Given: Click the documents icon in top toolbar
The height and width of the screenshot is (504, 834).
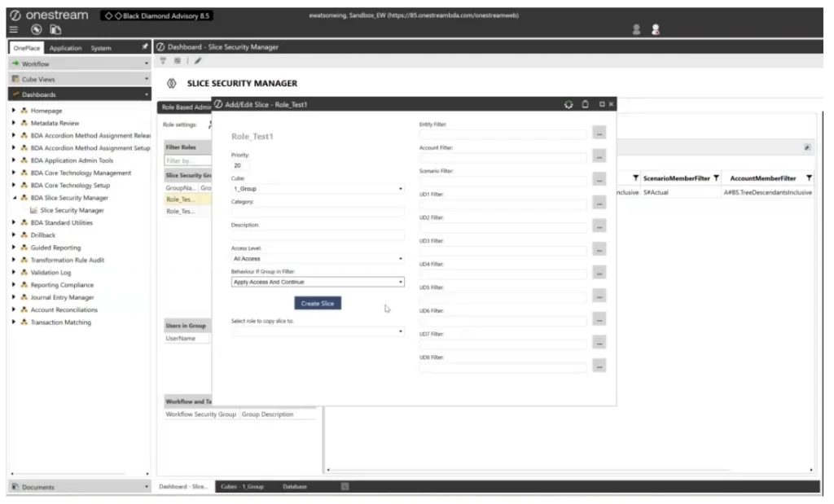Looking at the screenshot, I should point(55,30).
